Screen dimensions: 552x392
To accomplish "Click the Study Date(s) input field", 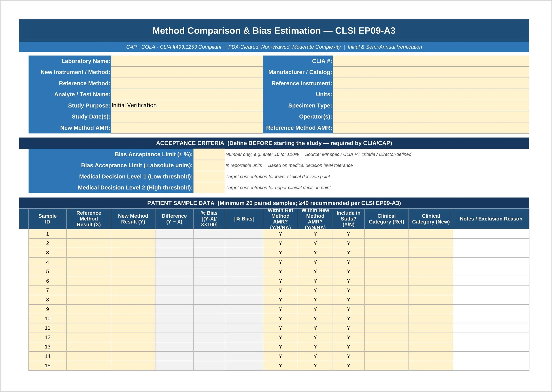I will click(186, 117).
